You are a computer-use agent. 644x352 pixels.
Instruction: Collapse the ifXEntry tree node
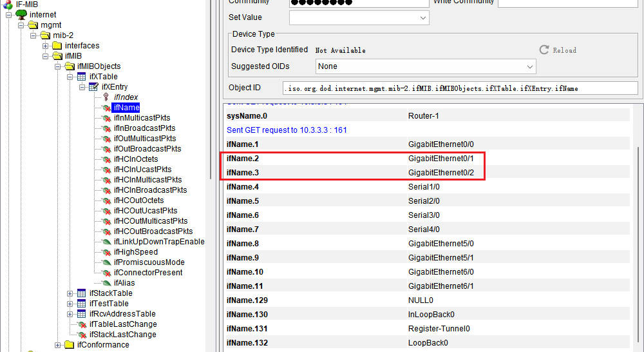pos(82,87)
